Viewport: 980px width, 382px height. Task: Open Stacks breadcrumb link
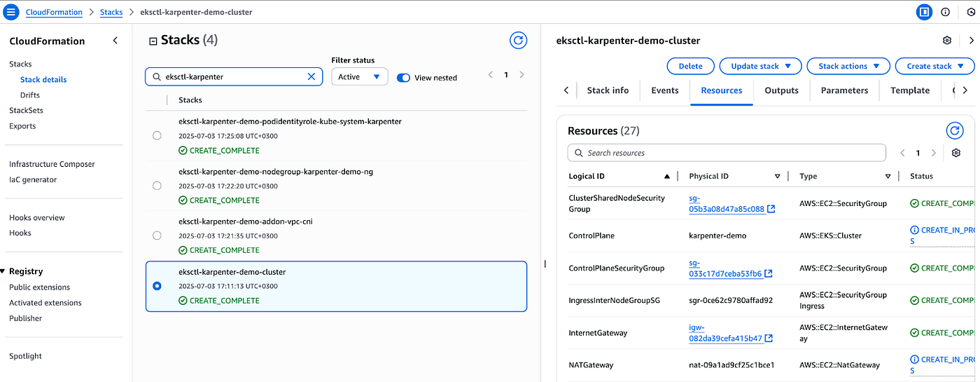point(111,12)
